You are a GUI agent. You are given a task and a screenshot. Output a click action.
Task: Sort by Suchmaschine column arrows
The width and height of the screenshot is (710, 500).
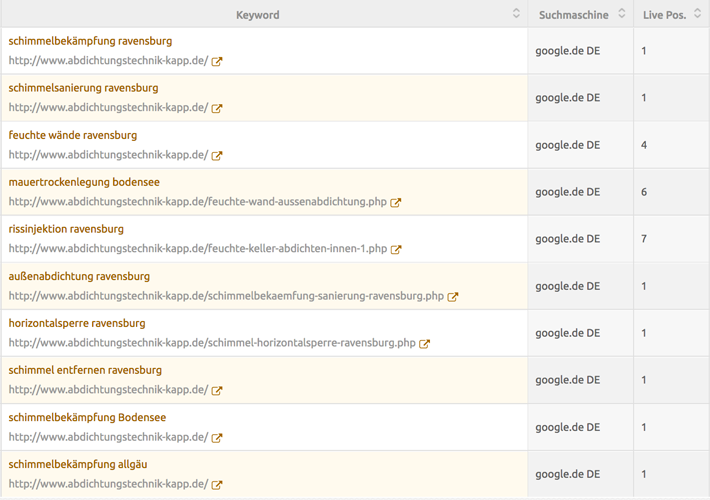pos(621,14)
